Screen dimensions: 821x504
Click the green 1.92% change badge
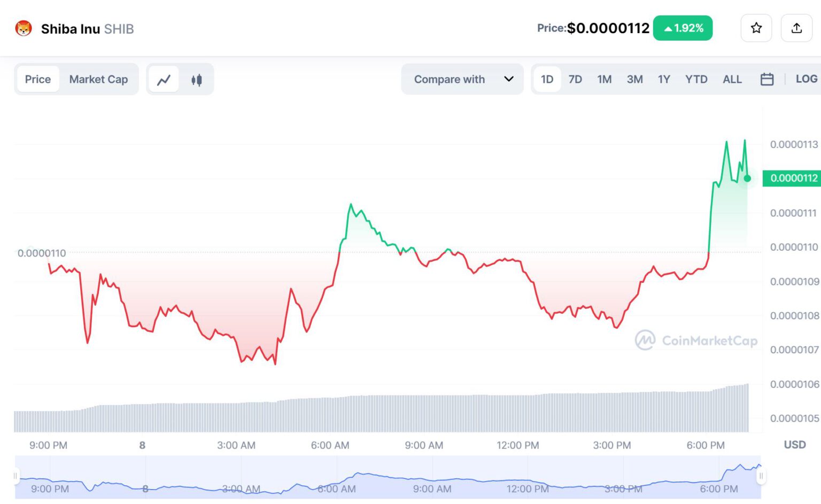click(x=683, y=28)
